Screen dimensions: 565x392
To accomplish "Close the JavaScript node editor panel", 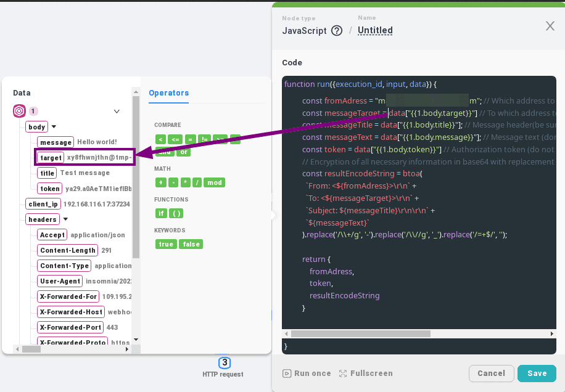I will (x=550, y=26).
